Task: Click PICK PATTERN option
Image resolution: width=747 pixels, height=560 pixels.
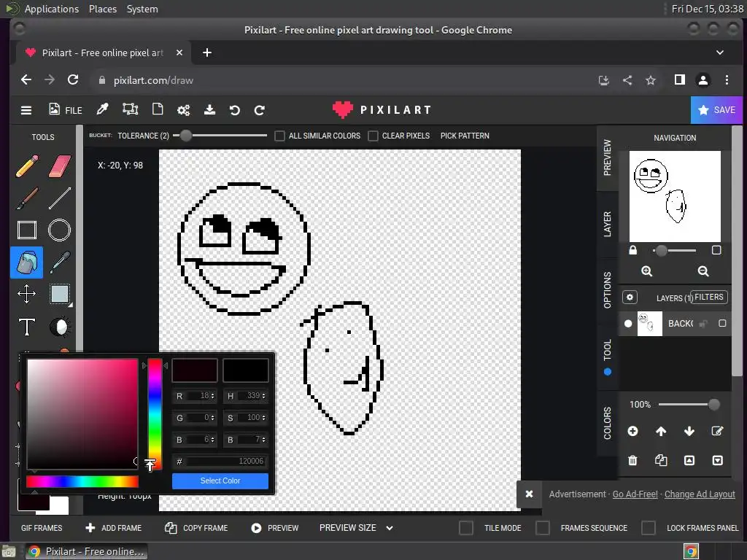Action: point(465,136)
